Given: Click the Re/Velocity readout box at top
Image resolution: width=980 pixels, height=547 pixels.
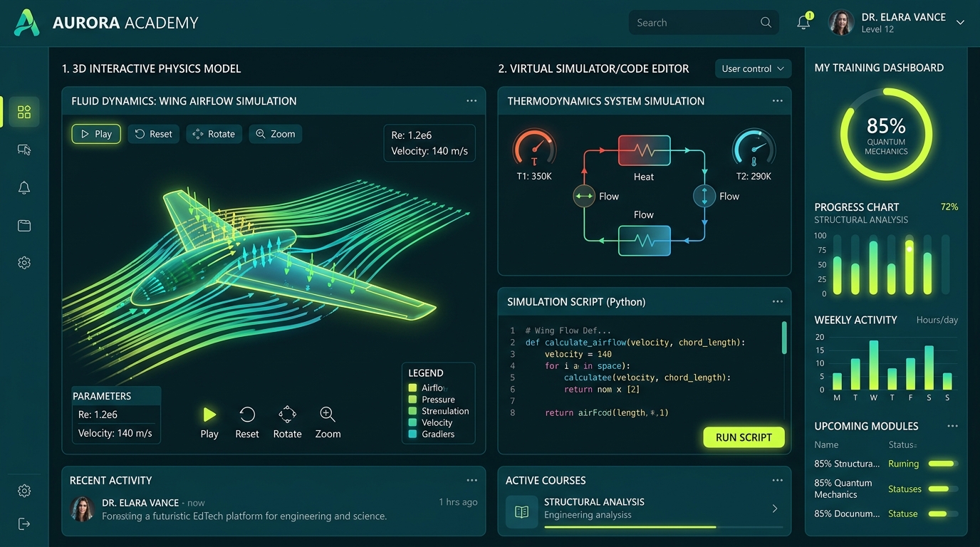Looking at the screenshot, I should (429, 143).
